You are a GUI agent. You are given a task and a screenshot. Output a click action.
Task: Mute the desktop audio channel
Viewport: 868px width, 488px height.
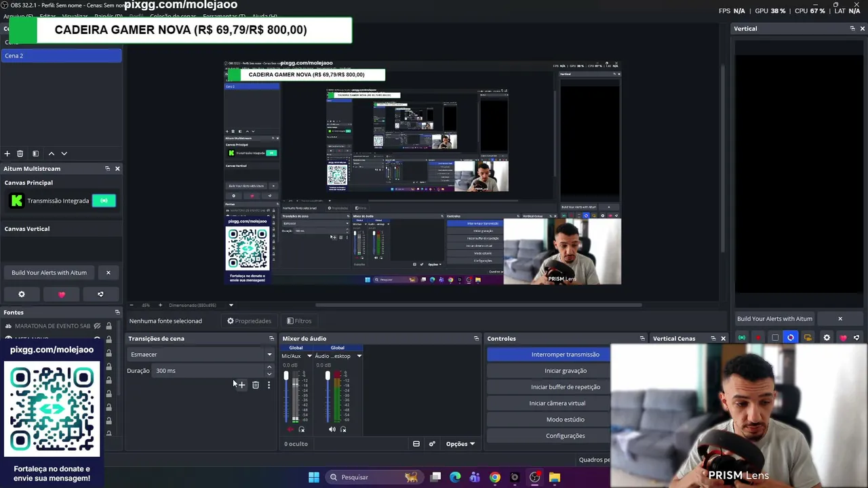point(332,429)
